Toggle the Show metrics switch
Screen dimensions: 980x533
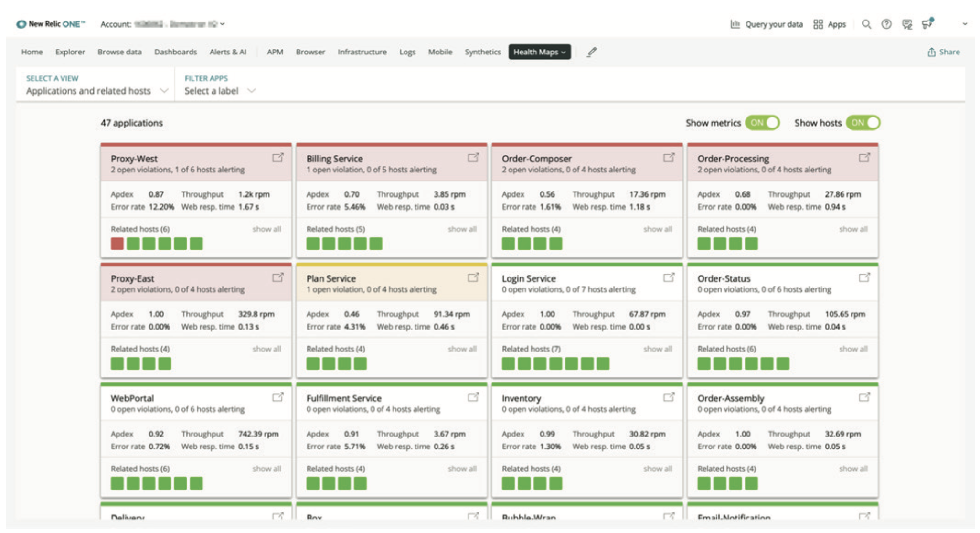tap(762, 123)
